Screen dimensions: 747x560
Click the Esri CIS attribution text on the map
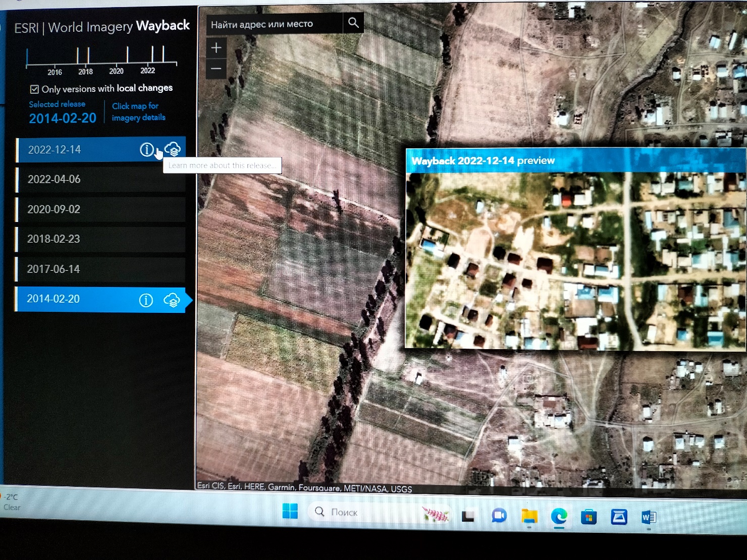[x=304, y=487]
